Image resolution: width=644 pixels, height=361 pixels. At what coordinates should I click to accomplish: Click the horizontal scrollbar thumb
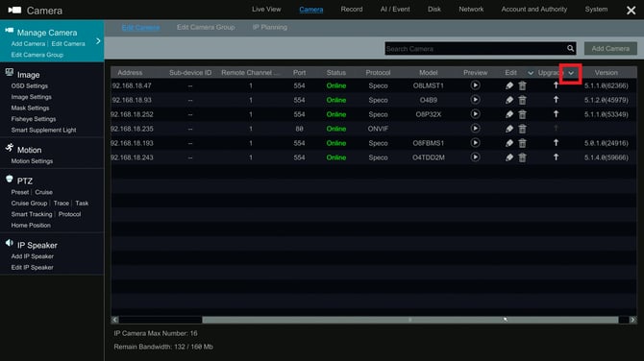pyautogui.click(x=409, y=320)
